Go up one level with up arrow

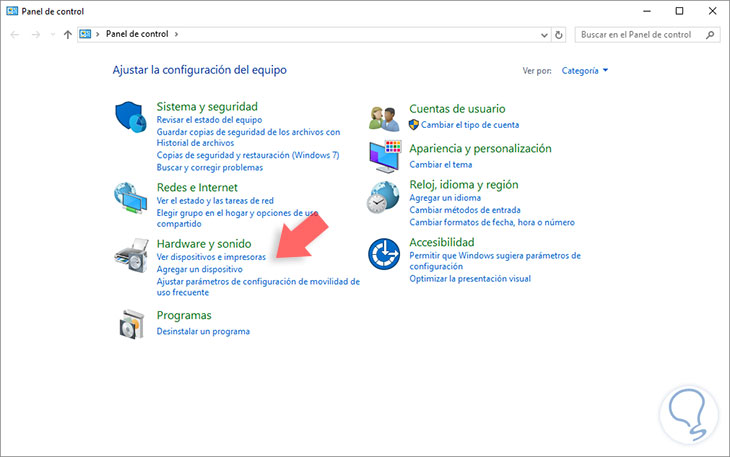[68, 34]
